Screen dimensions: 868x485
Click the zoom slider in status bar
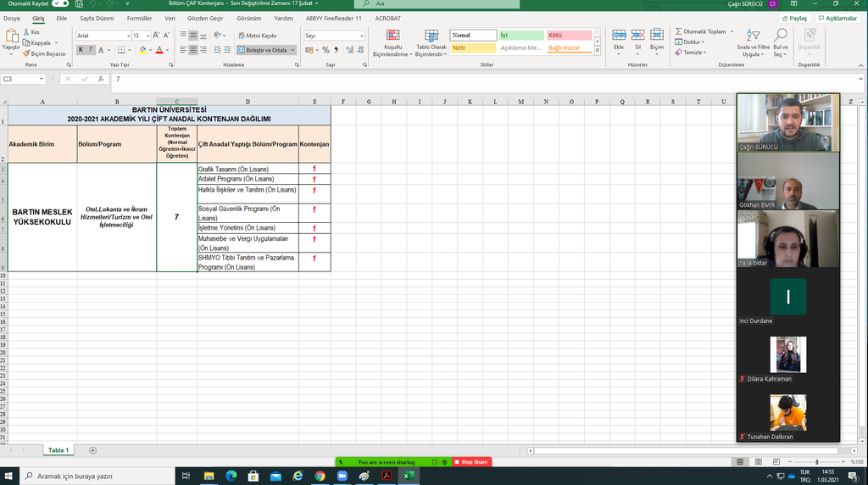pos(816,461)
